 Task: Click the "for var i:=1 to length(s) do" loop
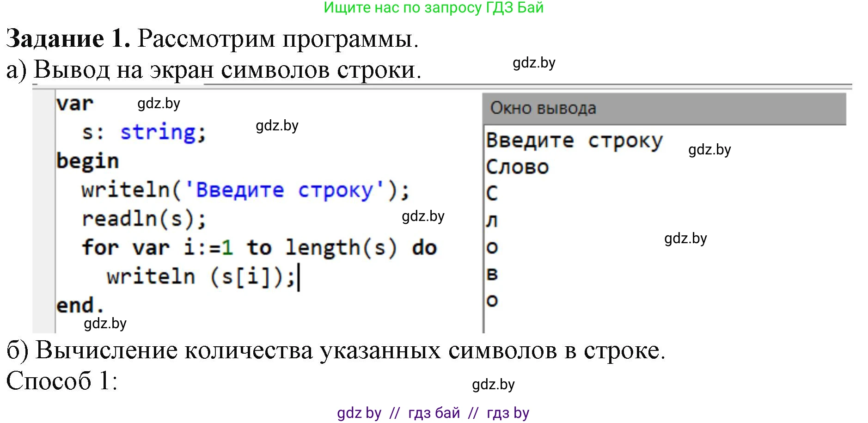(259, 247)
